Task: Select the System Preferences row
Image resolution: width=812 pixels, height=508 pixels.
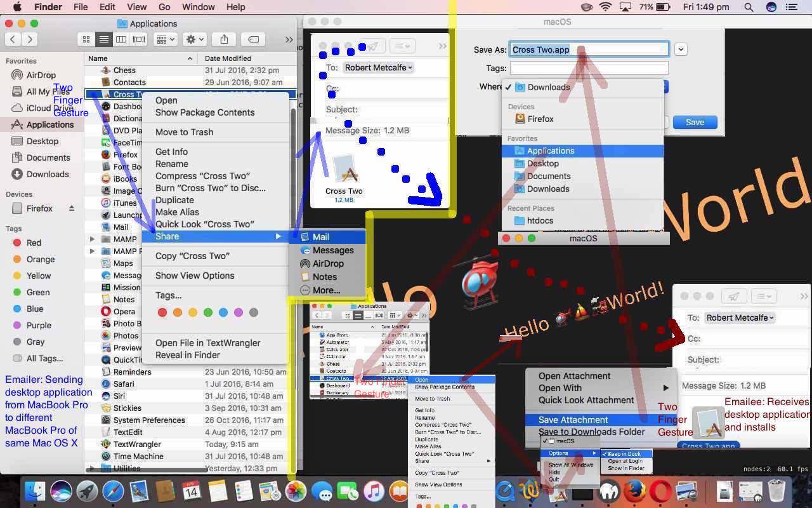Action: [x=190, y=420]
